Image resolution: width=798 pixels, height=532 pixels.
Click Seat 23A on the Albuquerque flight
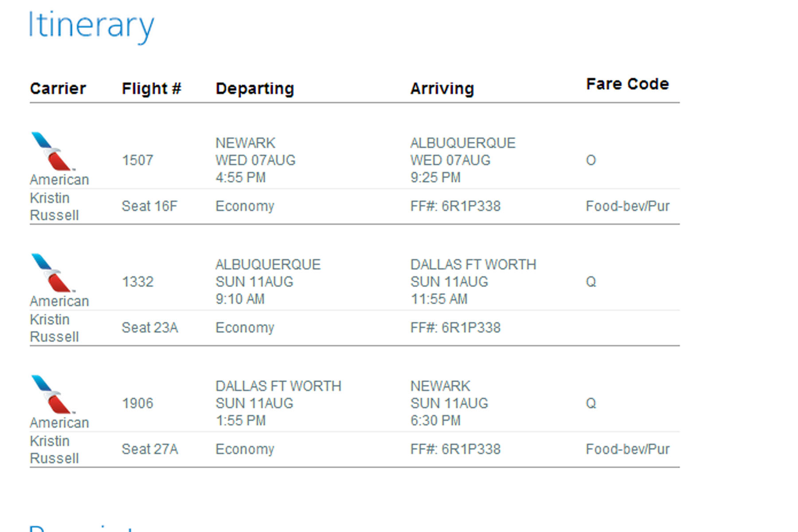tap(150, 328)
